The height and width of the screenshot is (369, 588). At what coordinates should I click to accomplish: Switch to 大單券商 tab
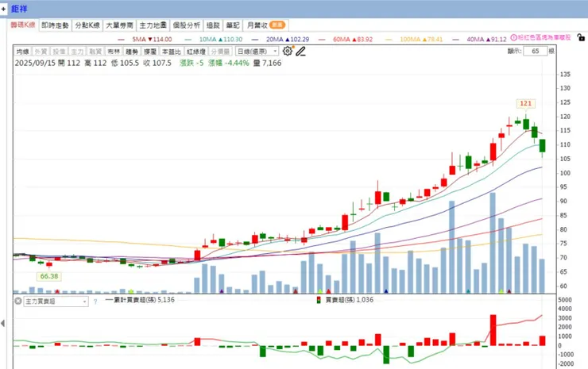(120, 25)
